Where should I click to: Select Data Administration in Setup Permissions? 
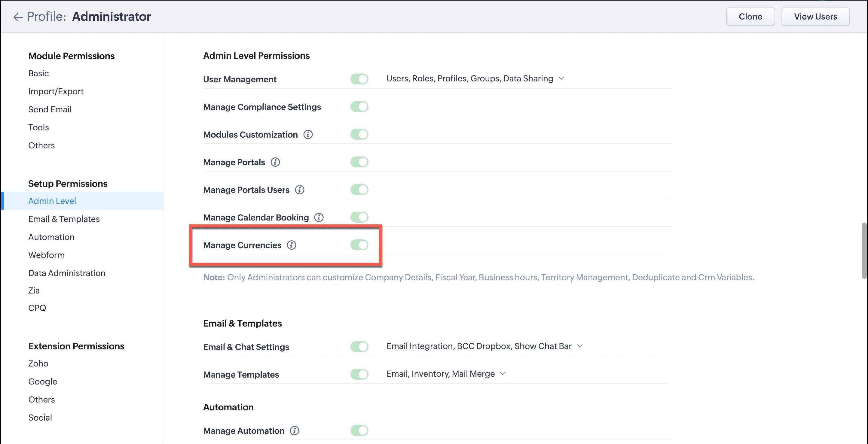67,273
